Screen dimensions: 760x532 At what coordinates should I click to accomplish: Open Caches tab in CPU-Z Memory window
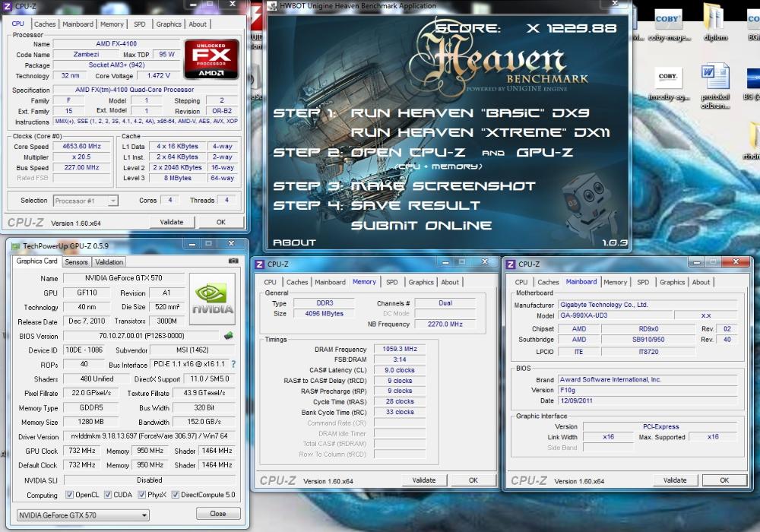tap(296, 282)
